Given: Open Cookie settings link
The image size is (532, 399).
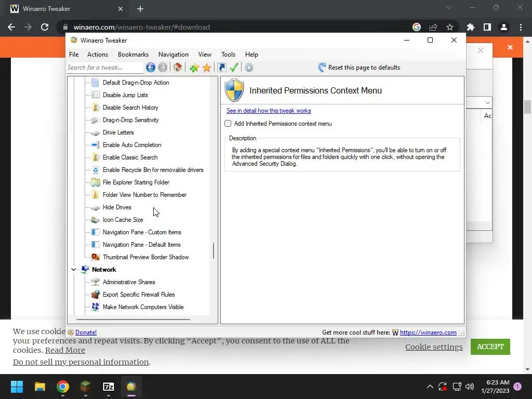Looking at the screenshot, I should coord(434,347).
